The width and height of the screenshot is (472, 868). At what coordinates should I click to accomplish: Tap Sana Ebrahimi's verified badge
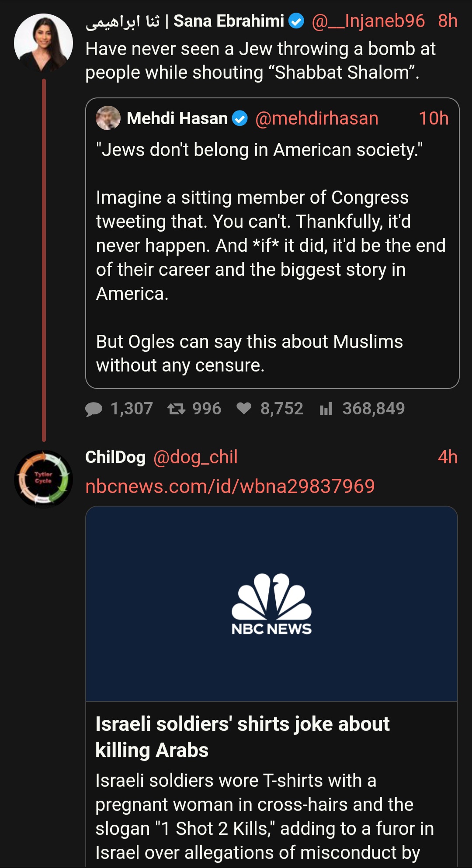[297, 21]
